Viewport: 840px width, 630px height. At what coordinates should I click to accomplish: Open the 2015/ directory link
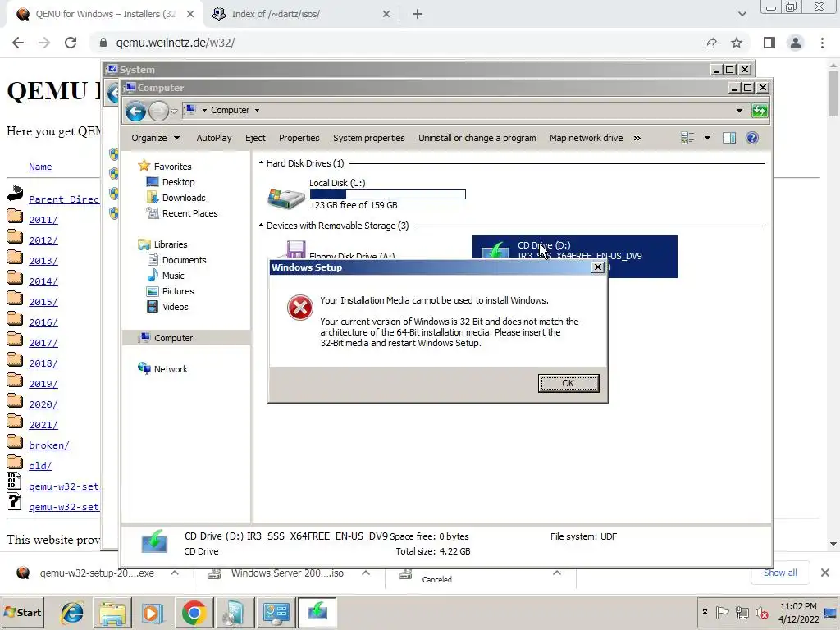[x=43, y=302]
